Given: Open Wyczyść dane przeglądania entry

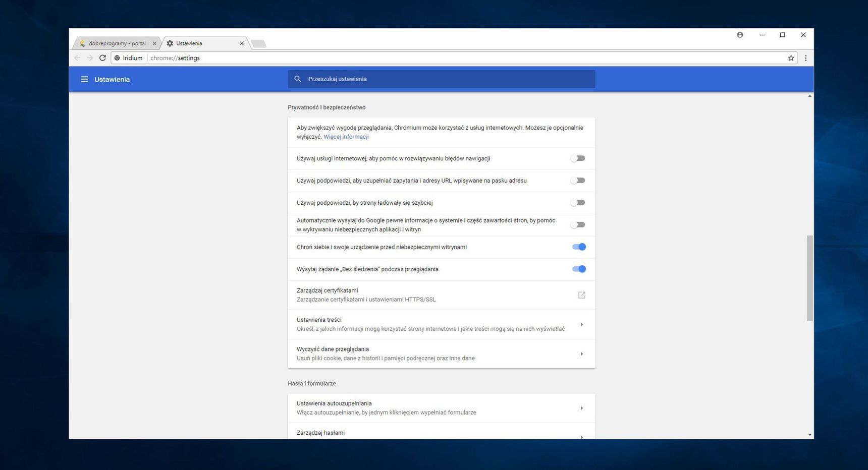Looking at the screenshot, I should coord(442,354).
